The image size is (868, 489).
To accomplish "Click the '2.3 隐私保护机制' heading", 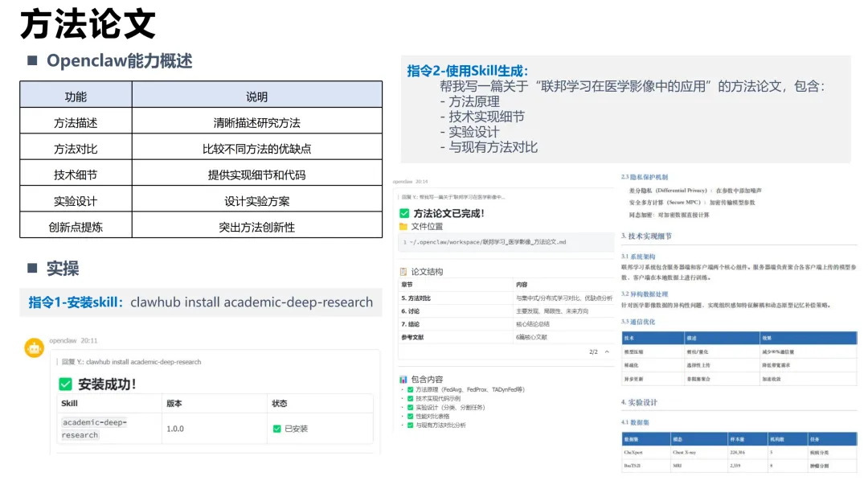I will 645,177.
